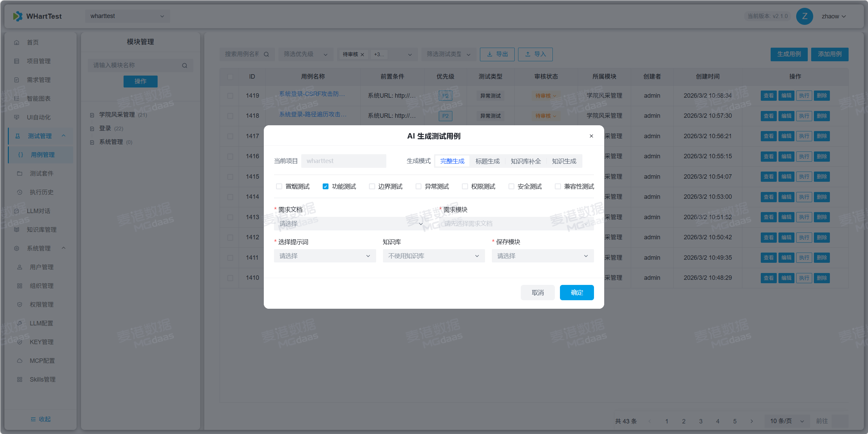Enable the 冒烟测试 checkbox

tap(279, 187)
